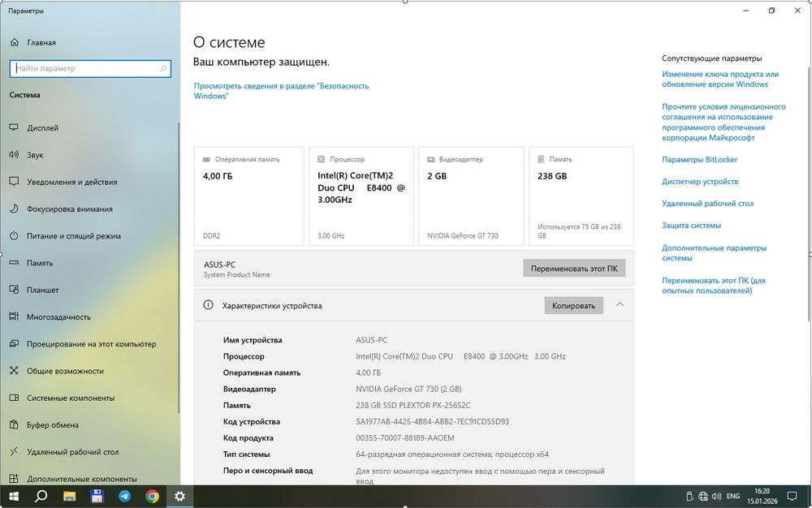The height and width of the screenshot is (508, 812).
Task: Click the Память 238 GB card
Action: pos(581,196)
